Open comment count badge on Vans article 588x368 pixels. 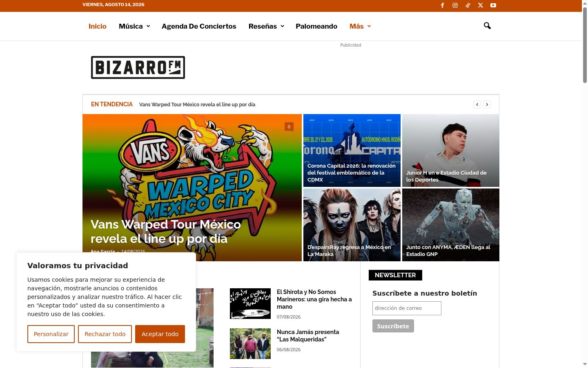289,127
